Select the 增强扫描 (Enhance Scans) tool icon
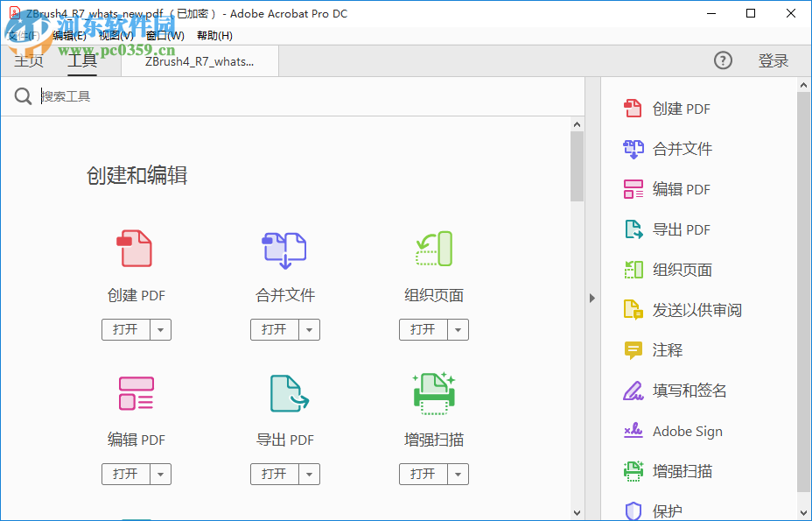812x521 pixels. click(433, 393)
